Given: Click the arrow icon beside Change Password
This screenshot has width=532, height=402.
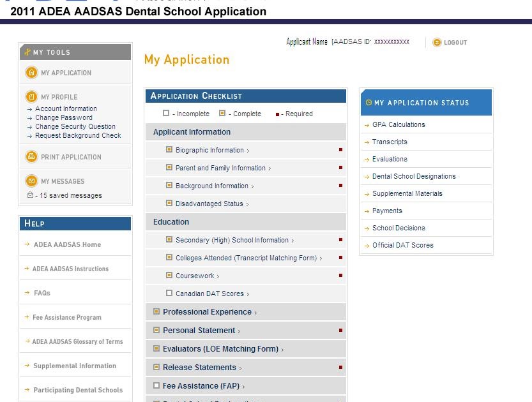Looking at the screenshot, I should (30, 118).
